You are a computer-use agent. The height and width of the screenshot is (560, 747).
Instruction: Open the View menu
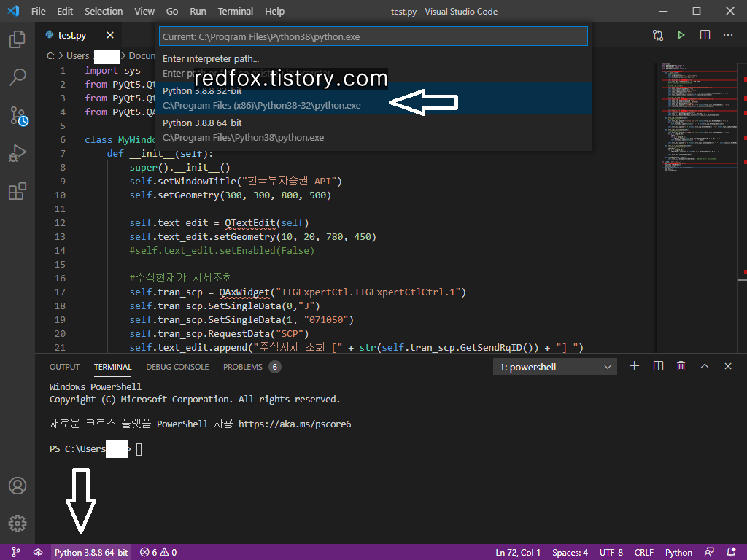[144, 12]
